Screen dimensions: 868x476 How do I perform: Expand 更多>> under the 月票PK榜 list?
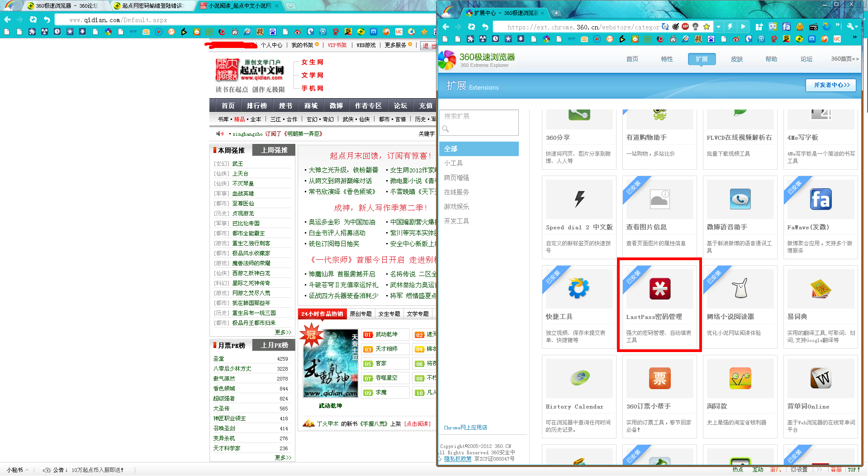(x=283, y=457)
